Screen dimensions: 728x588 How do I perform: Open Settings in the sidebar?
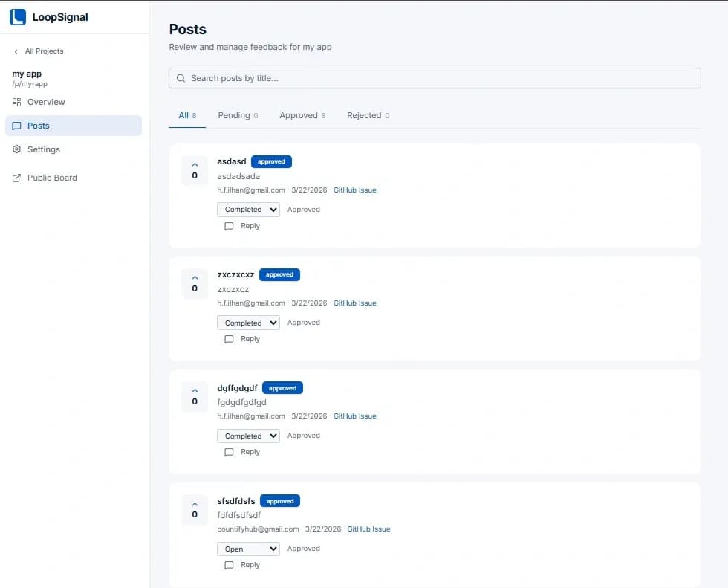coord(74,149)
